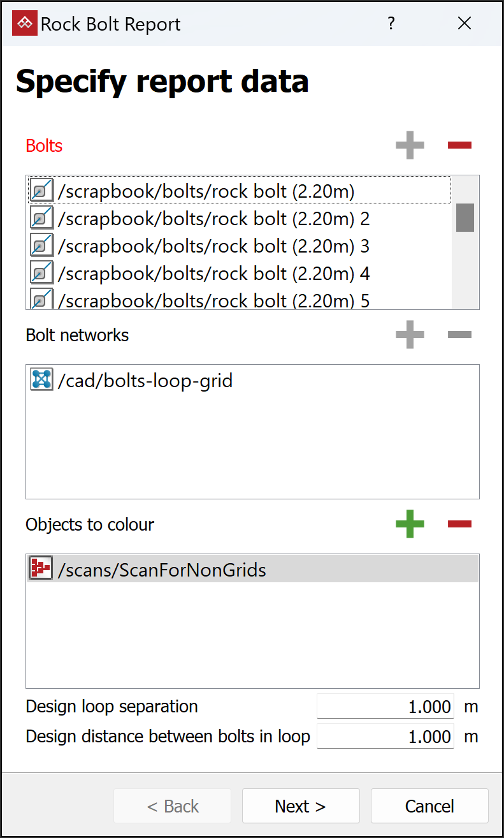This screenshot has height=838, width=504.
Task: Click the red minus icon for Bolts
Action: point(459,145)
